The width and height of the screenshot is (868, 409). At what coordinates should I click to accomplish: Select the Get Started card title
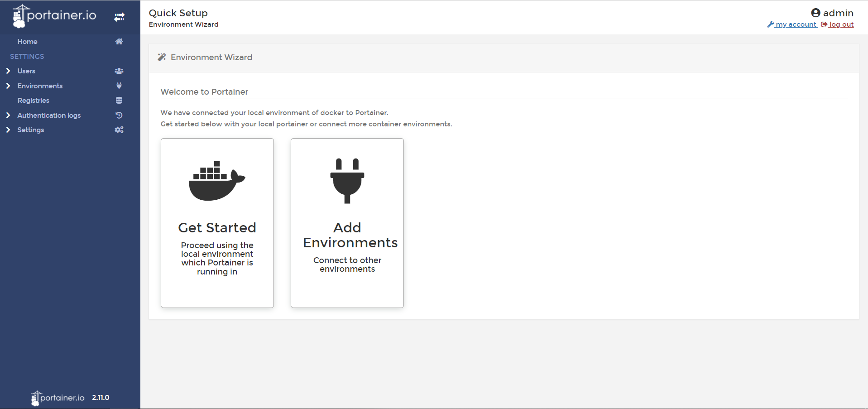pos(217,227)
